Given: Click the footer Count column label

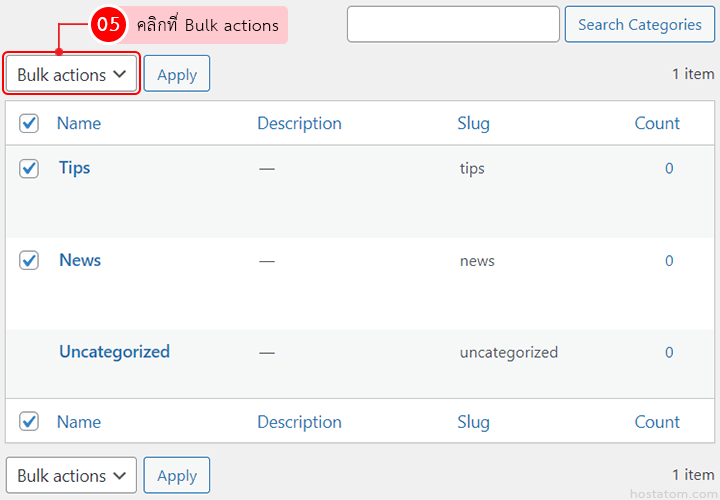Looking at the screenshot, I should (x=657, y=422).
